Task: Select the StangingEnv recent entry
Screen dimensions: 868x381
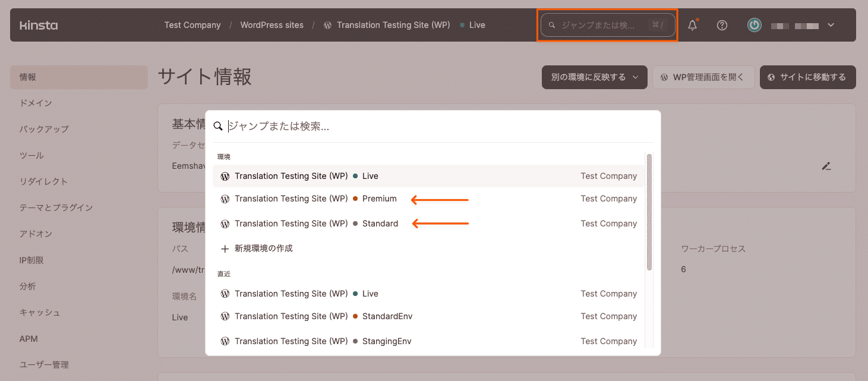Action: 428,341
